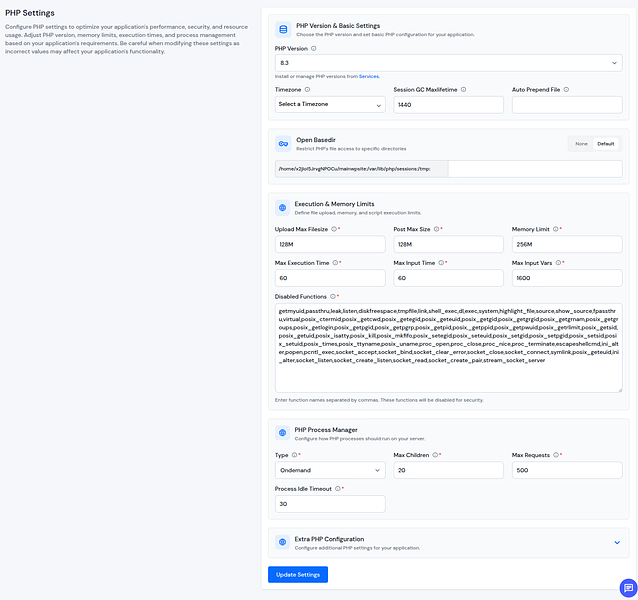
Task: Click the Process Idle Timeout info icon
Action: click(337, 489)
